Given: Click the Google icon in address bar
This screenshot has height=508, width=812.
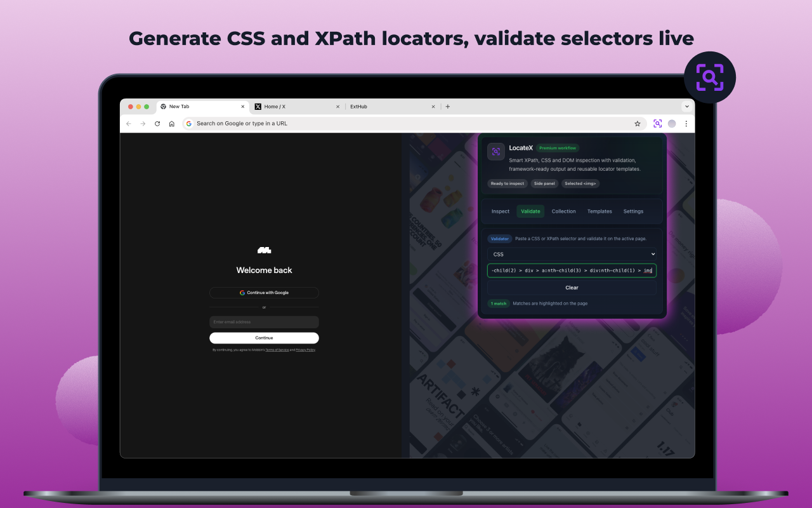Looking at the screenshot, I should [189, 124].
